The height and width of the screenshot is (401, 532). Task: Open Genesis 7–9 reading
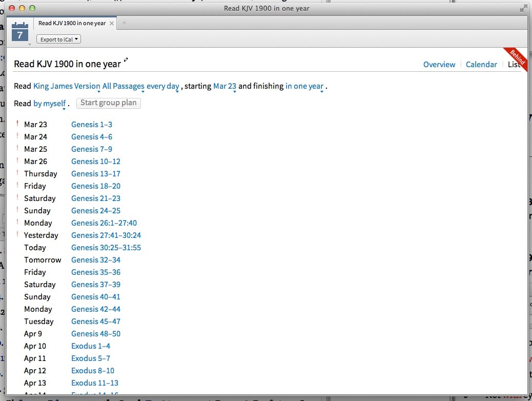pyautogui.click(x=92, y=149)
